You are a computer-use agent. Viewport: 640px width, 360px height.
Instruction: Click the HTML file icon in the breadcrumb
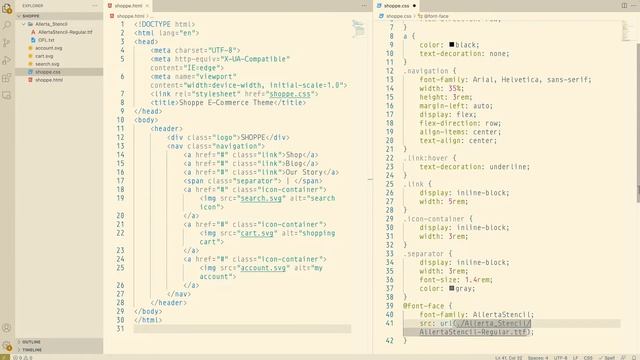(112, 16)
